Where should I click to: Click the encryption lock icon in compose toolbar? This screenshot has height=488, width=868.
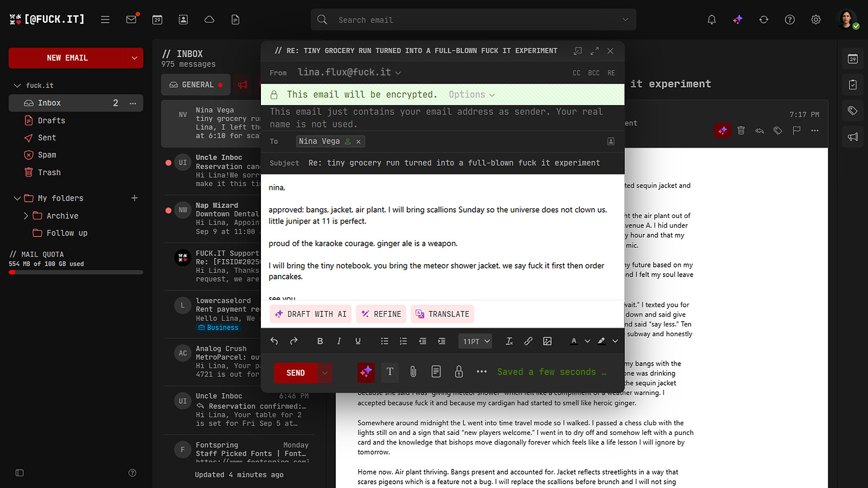(x=458, y=372)
